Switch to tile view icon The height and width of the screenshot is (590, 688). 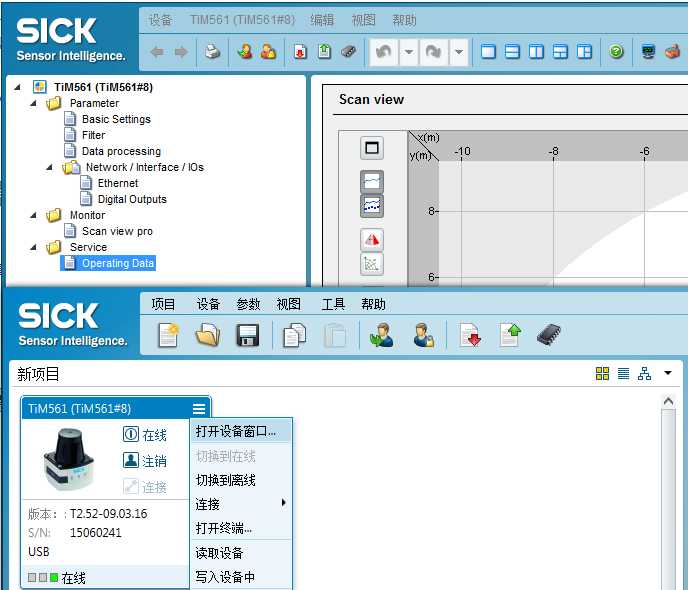point(602,374)
